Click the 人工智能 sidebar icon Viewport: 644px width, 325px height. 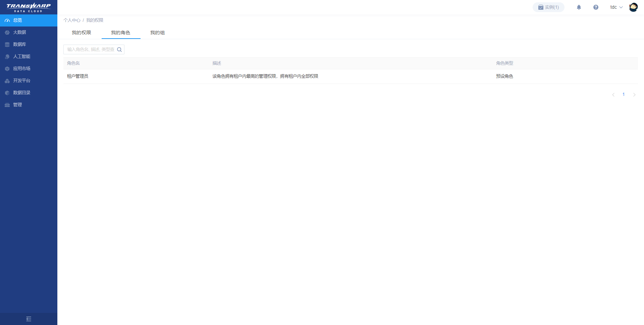(7, 57)
